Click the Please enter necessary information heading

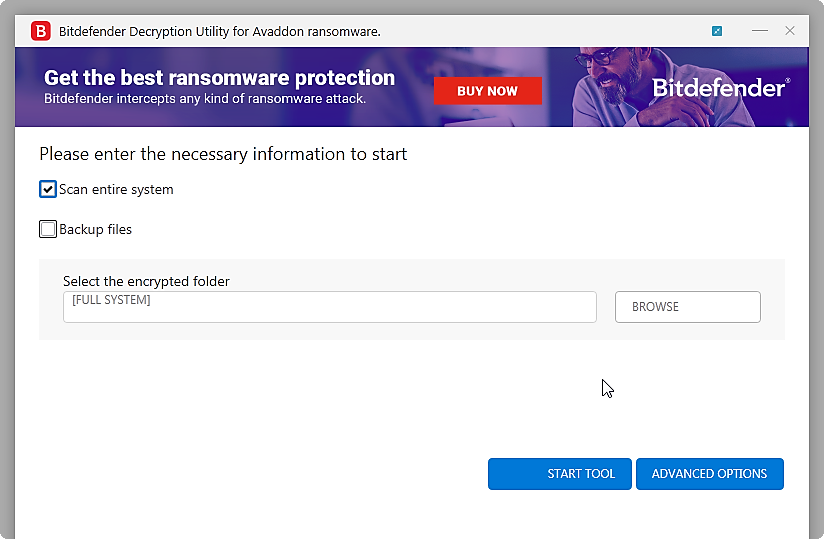coord(223,154)
